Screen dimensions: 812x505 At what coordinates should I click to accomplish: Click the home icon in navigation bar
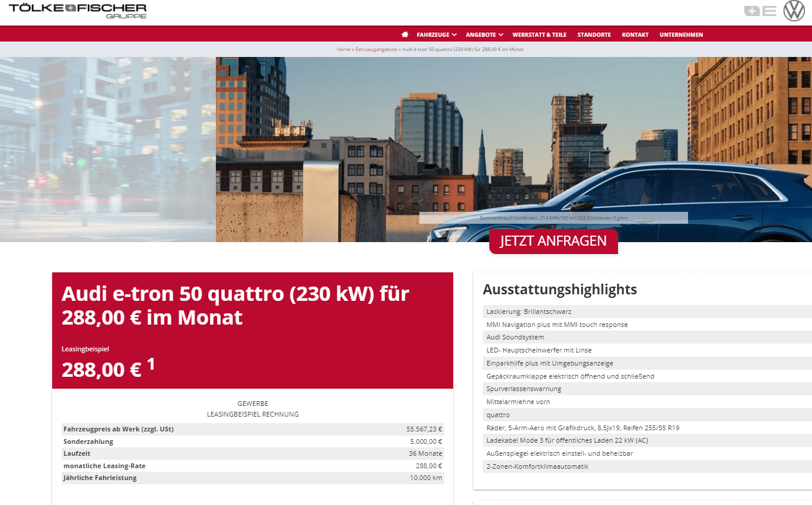[x=405, y=34]
